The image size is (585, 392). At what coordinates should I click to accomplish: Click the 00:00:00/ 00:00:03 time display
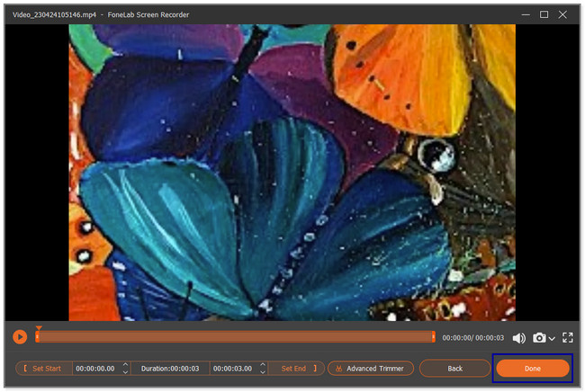tap(472, 338)
